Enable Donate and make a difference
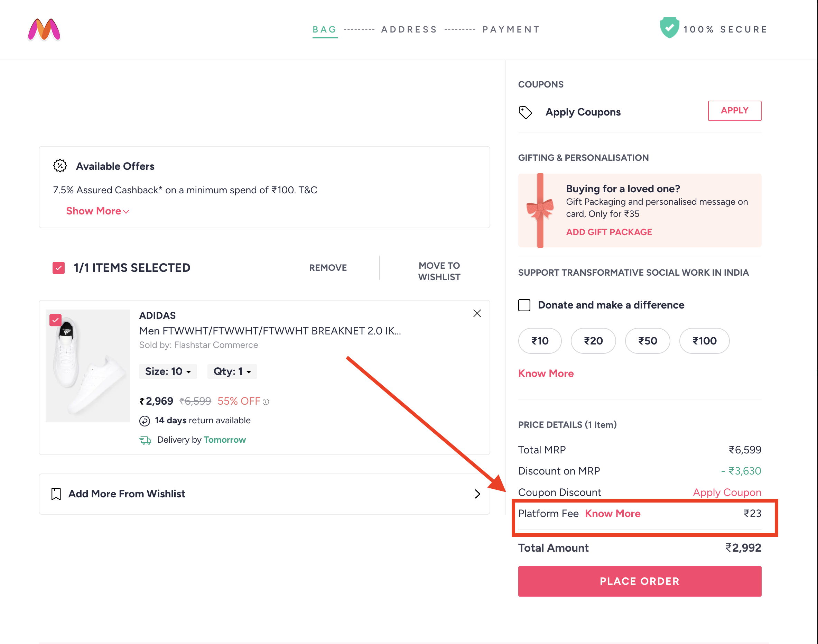Image resolution: width=818 pixels, height=644 pixels. pos(524,305)
